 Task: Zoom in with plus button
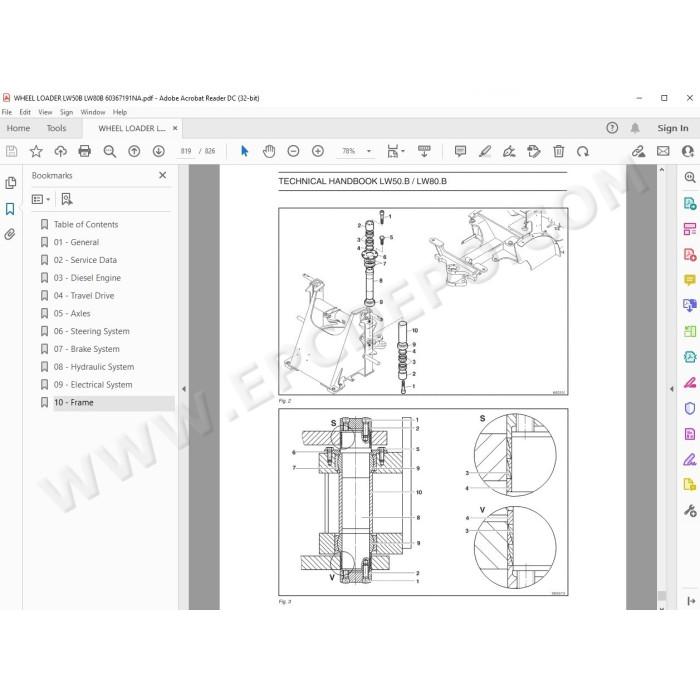318,151
